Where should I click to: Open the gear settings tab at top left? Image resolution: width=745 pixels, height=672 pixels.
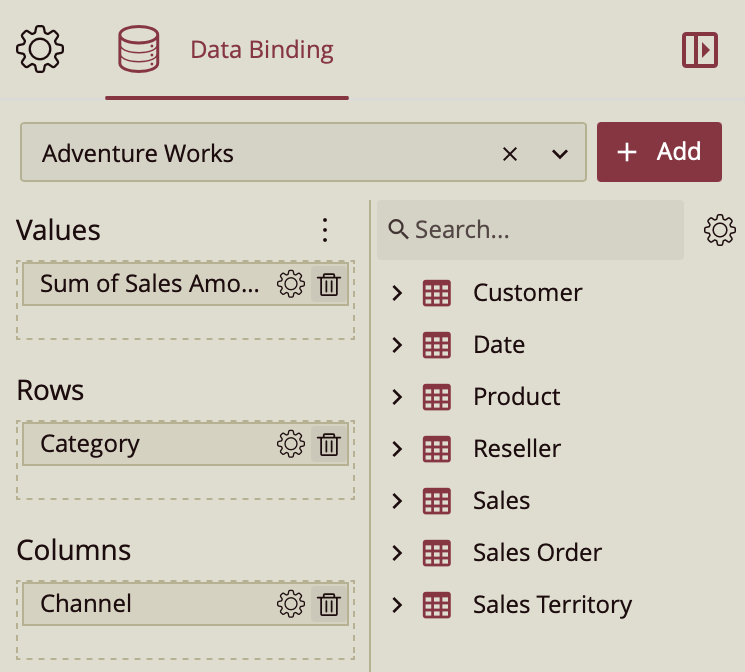pos(40,49)
